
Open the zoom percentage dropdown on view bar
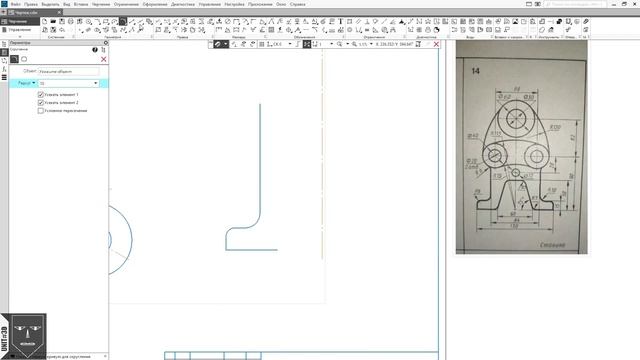click(371, 44)
